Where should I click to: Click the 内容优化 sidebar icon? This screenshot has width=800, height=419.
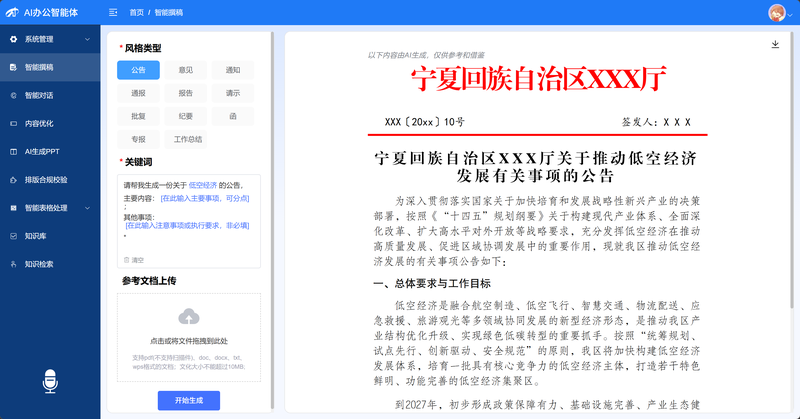click(13, 124)
